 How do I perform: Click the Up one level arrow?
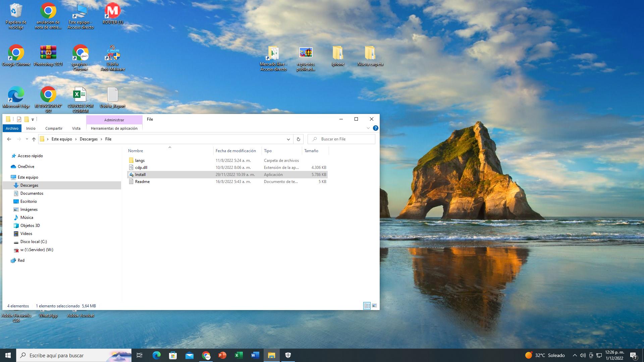34,139
